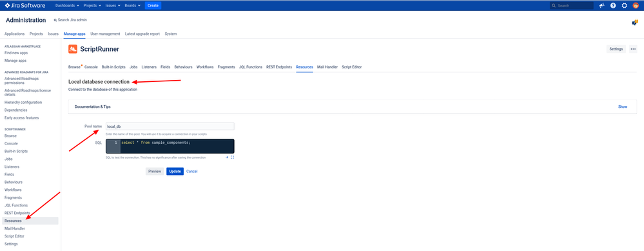Screen dimensions: 644x251
Task: Open the user profile avatar menu
Action: click(x=636, y=6)
